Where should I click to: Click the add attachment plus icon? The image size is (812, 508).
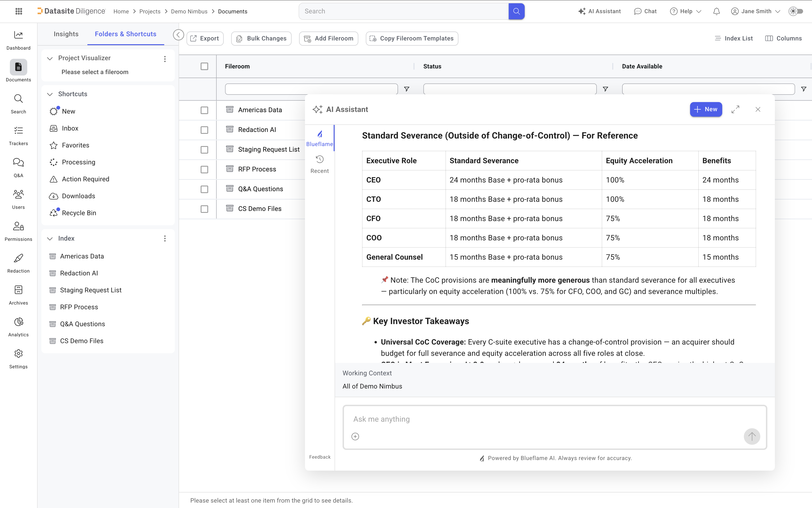click(x=355, y=437)
